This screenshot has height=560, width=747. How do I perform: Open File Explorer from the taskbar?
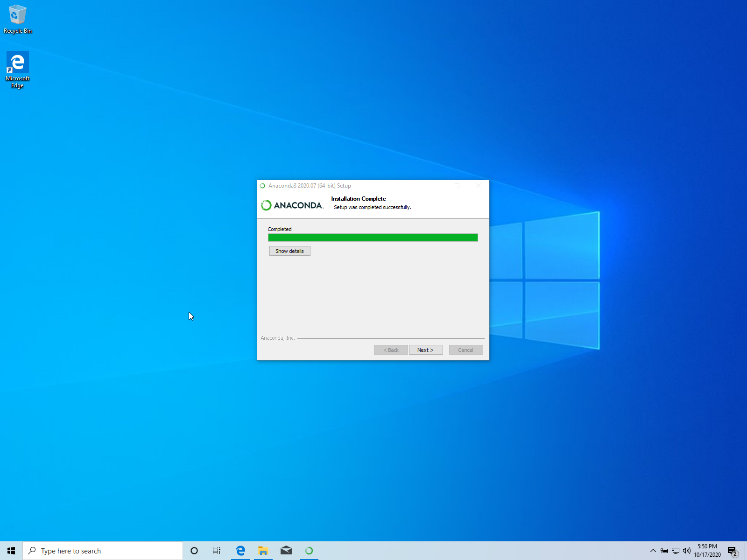(x=263, y=551)
